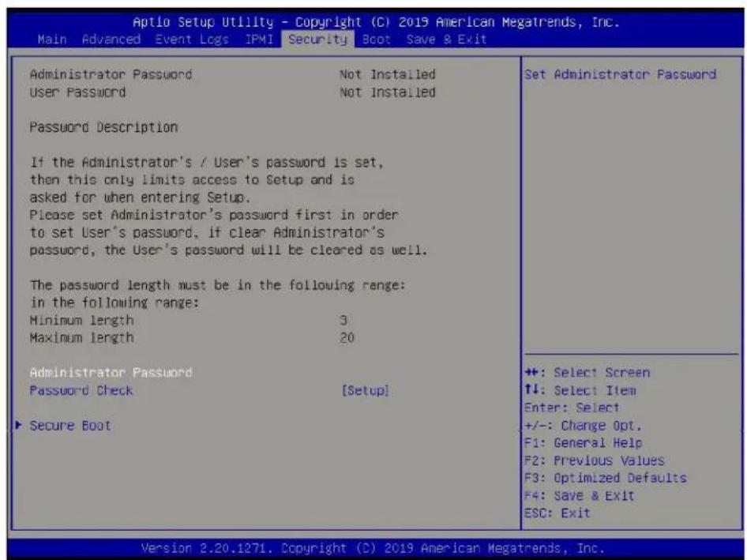Click the Aptio Setup Utility title text
The image size is (747, 560).
[x=376, y=22]
